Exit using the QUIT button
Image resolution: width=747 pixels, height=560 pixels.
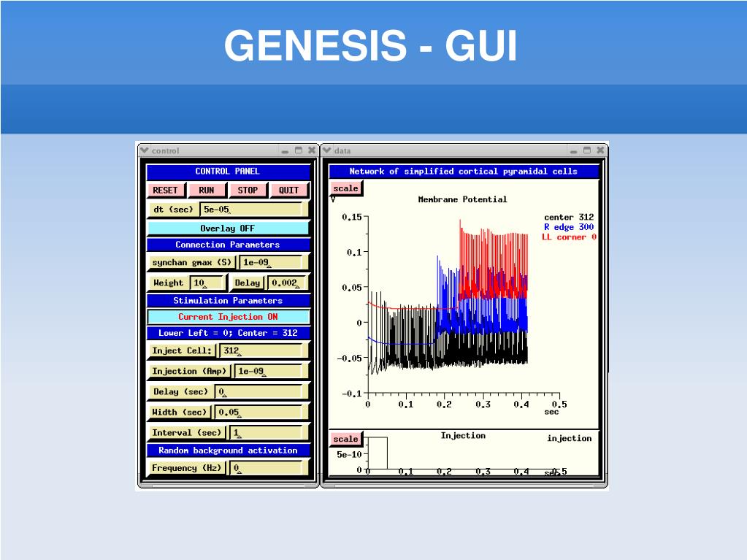[288, 190]
